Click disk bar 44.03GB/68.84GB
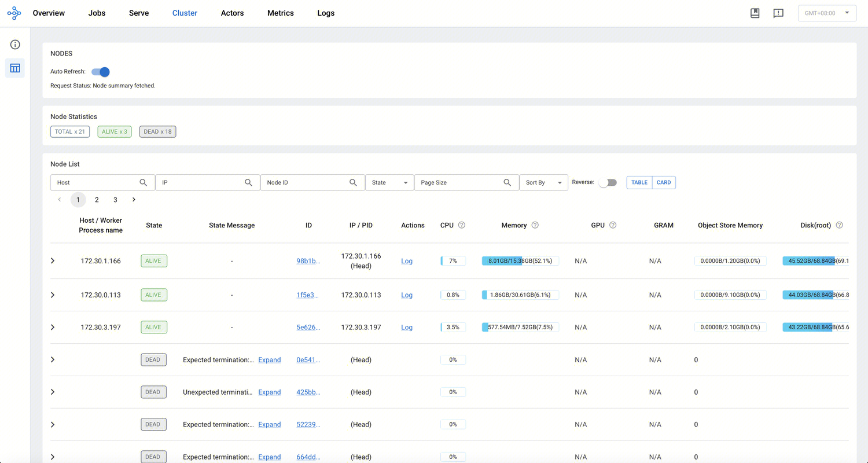The width and height of the screenshot is (868, 463). pyautogui.click(x=815, y=295)
